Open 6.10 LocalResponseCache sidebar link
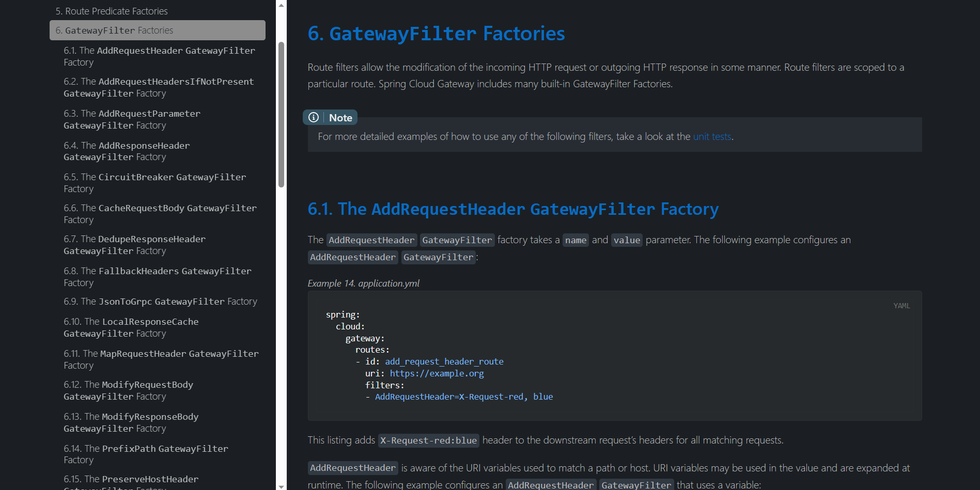This screenshot has width=980, height=490. [x=131, y=327]
